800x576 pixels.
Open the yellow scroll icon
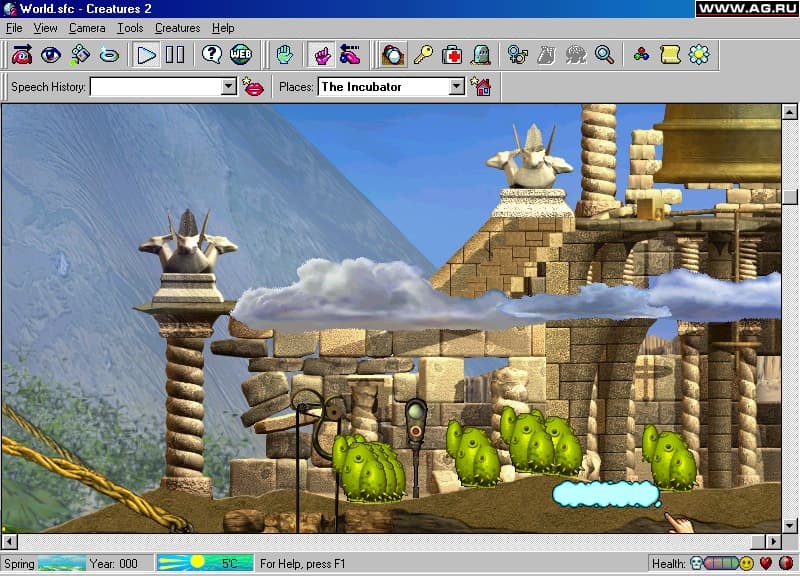pos(670,55)
